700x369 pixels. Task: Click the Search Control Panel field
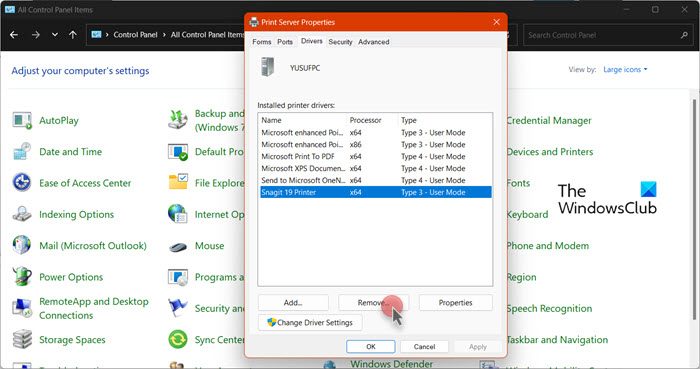607,35
